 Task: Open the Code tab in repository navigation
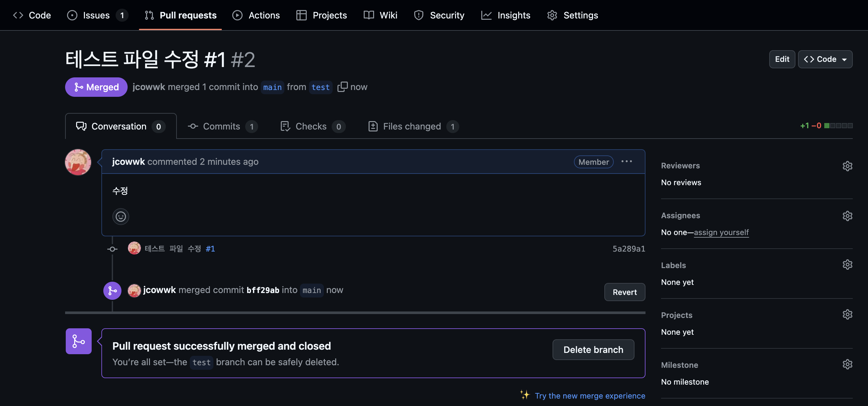32,15
